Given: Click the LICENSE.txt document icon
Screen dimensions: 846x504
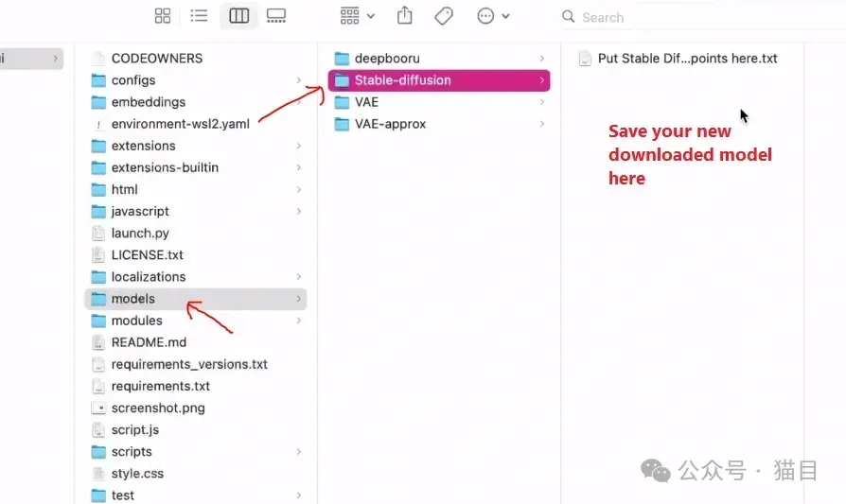Looking at the screenshot, I should click(98, 255).
